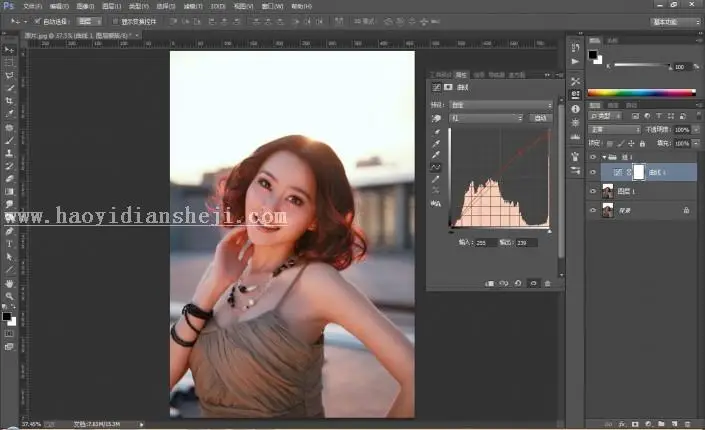Select the Clone Stamp tool
This screenshot has width=705, height=430.
(9, 153)
